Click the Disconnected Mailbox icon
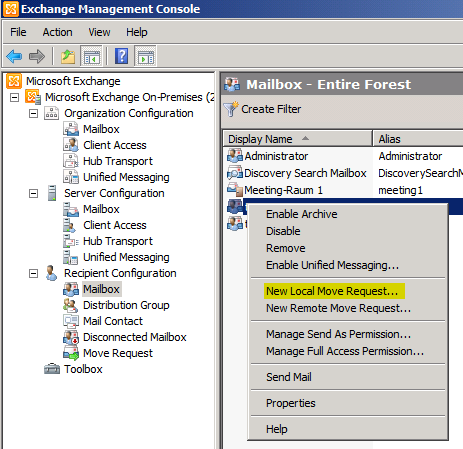The width and height of the screenshot is (463, 449). point(71,337)
